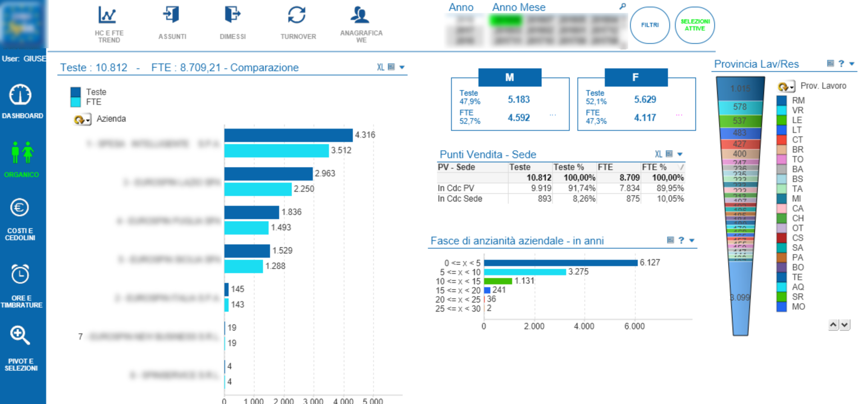The image size is (868, 404).
Task: Click the search magnifier next to Anno Mese
Action: (622, 7)
